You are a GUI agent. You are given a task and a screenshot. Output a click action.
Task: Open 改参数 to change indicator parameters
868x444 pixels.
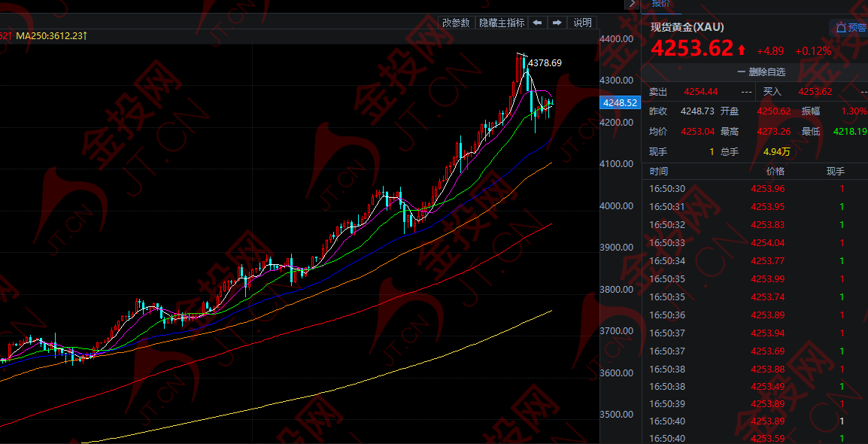[x=456, y=23]
